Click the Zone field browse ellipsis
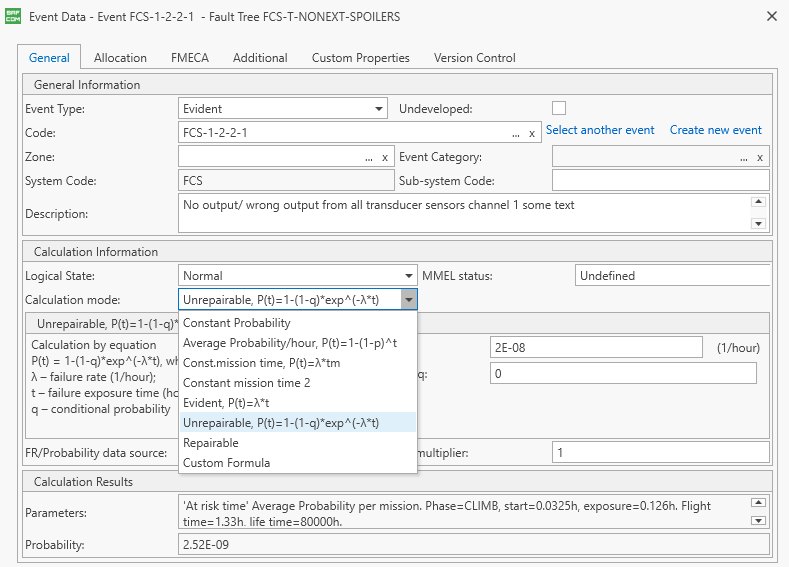 [x=369, y=157]
